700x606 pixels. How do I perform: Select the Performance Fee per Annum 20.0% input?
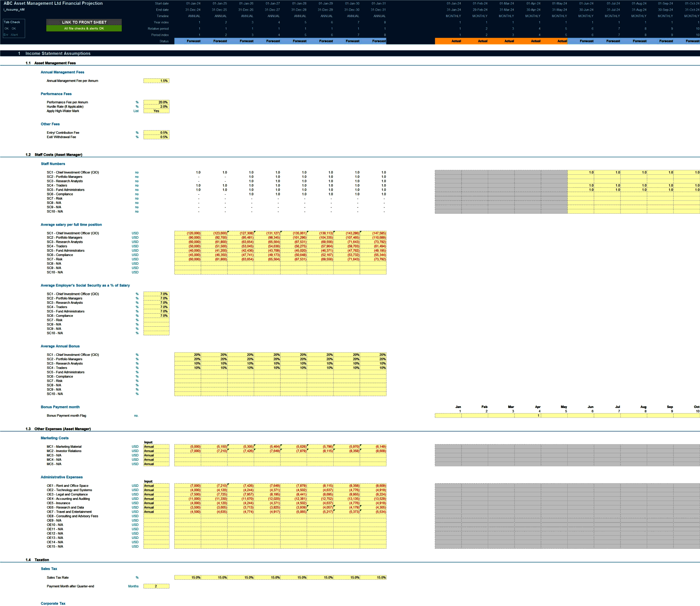point(156,102)
